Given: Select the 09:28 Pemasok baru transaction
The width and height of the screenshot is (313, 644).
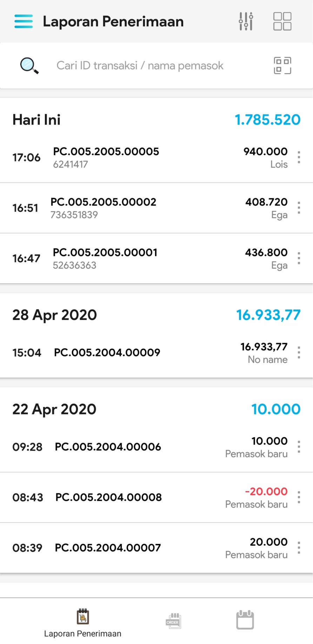Looking at the screenshot, I should coord(140,447).
